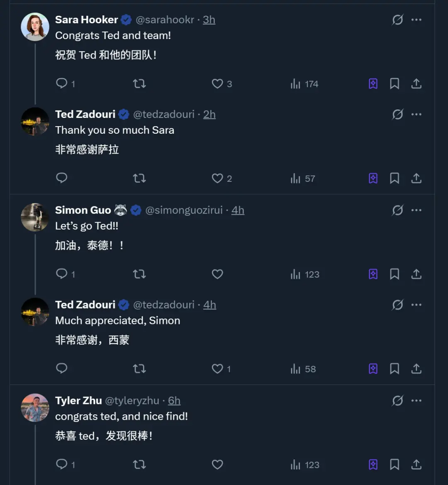Open Sara Hooker's profile name link
Screen dimensions: 448x485
tap(87, 20)
